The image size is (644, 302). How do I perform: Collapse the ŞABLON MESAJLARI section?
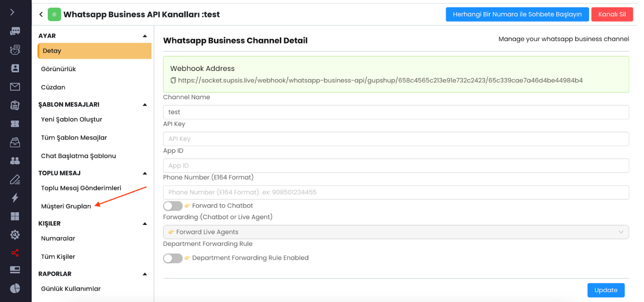pyautogui.click(x=145, y=104)
